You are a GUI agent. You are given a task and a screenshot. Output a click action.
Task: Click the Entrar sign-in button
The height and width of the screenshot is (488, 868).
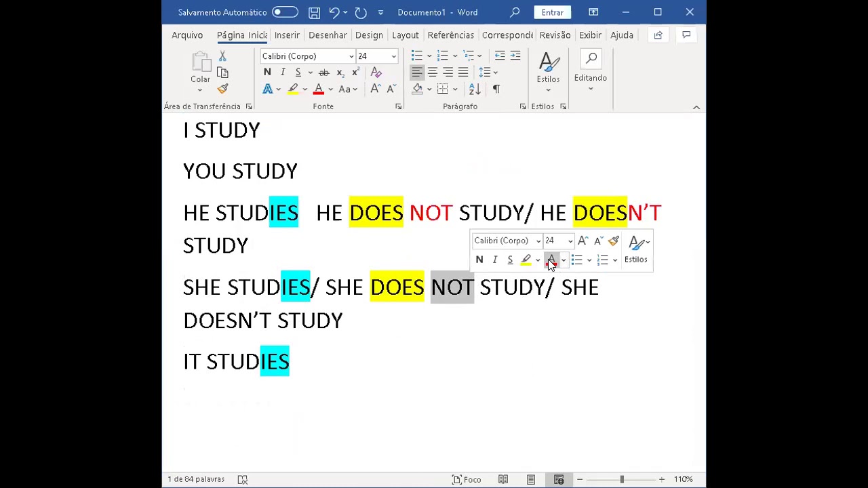(553, 12)
